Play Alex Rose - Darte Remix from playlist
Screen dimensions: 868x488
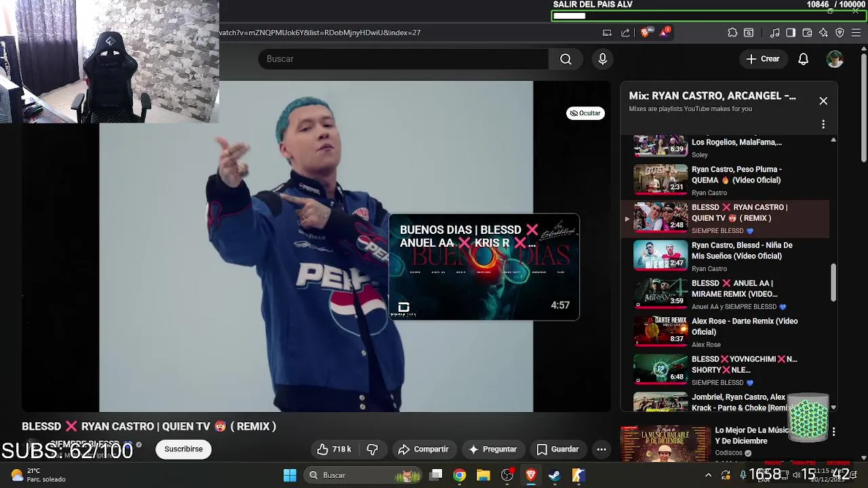(x=726, y=332)
